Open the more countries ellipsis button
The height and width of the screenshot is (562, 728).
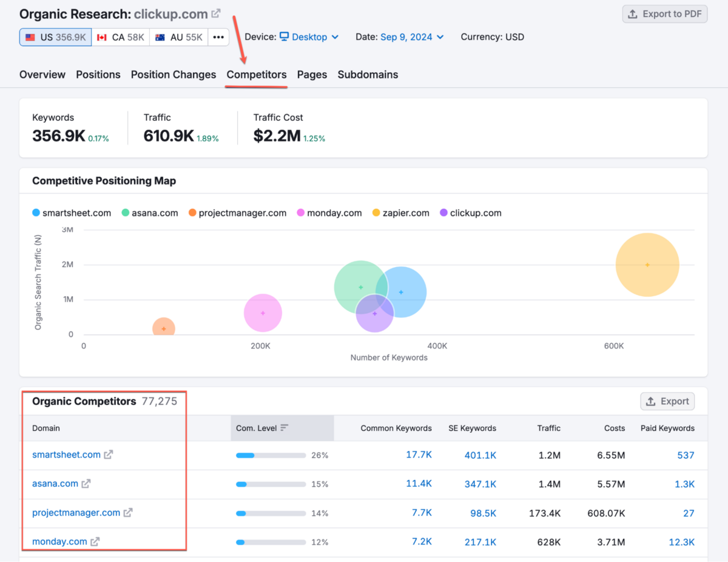tap(218, 37)
